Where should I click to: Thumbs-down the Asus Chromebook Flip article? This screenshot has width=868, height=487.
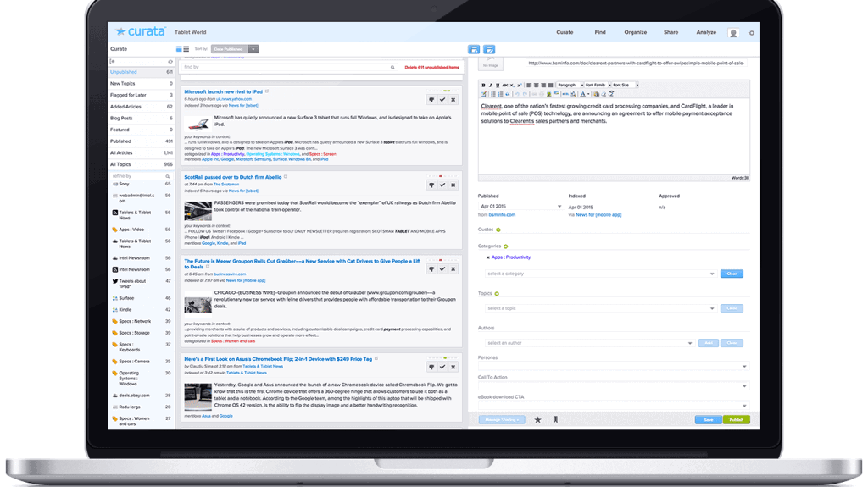pos(431,367)
